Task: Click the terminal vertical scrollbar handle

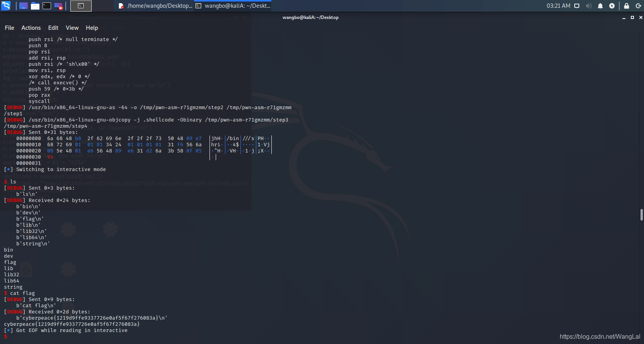Action: (641, 215)
